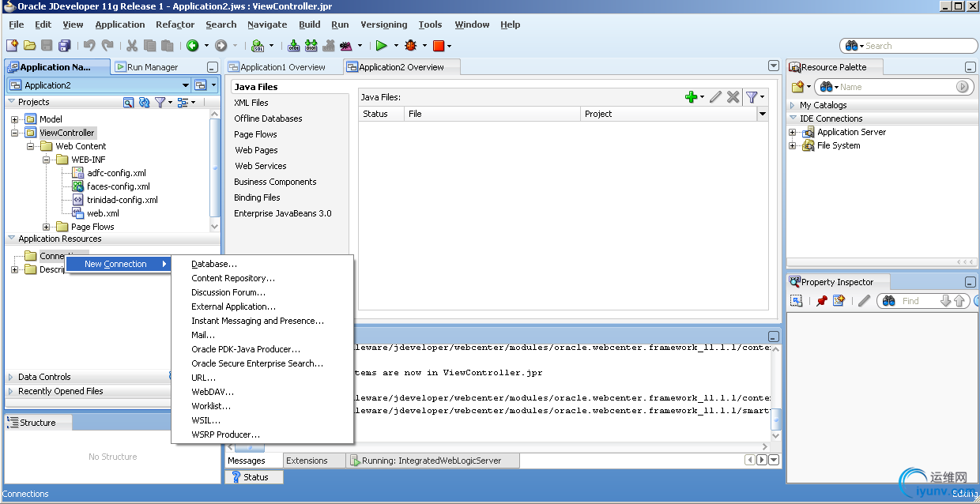Viewport: 980px width, 504px height.
Task: Expand the Model project node
Action: [x=14, y=119]
